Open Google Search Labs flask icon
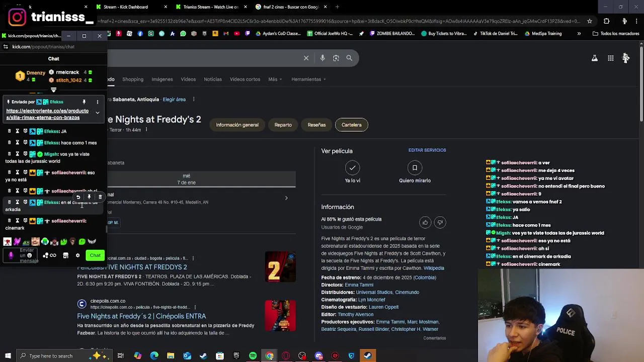Image resolution: width=644 pixels, height=362 pixels. click(595, 58)
